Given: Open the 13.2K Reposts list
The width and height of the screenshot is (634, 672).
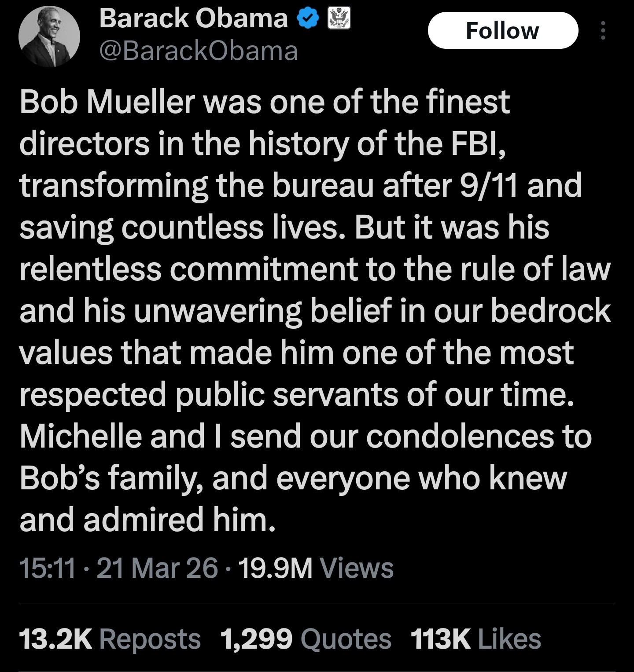Looking at the screenshot, I should pos(110,639).
